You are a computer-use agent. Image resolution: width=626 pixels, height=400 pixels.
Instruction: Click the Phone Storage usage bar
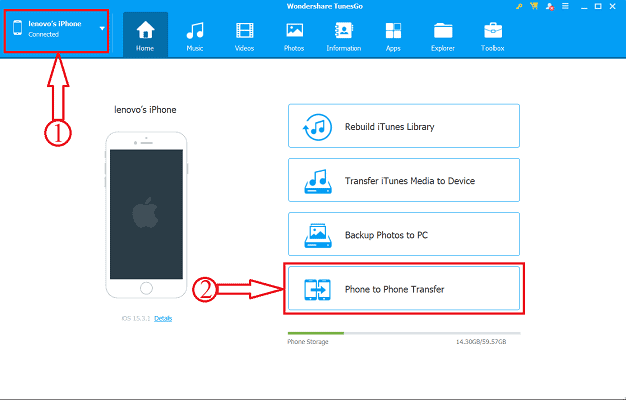tap(404, 333)
